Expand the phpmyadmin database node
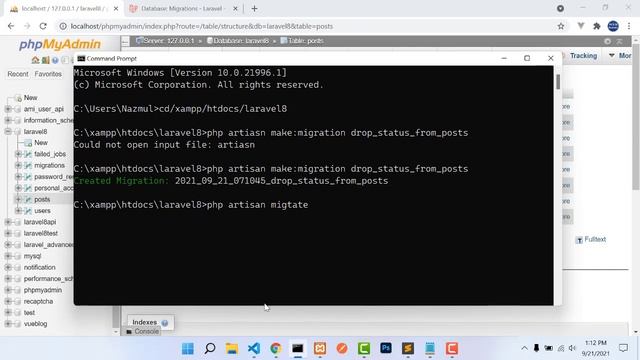The image size is (640, 360). [x=8, y=290]
